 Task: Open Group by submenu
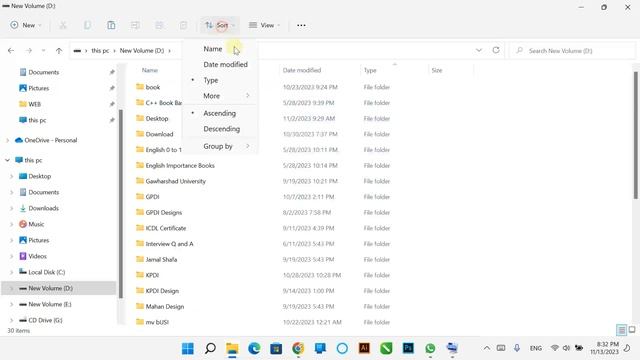[220, 146]
